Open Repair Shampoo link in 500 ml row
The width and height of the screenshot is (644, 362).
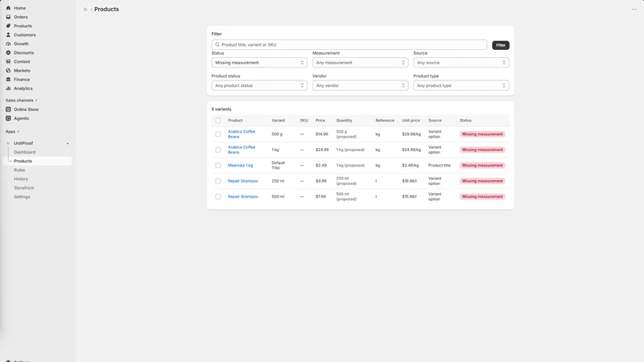243,196
